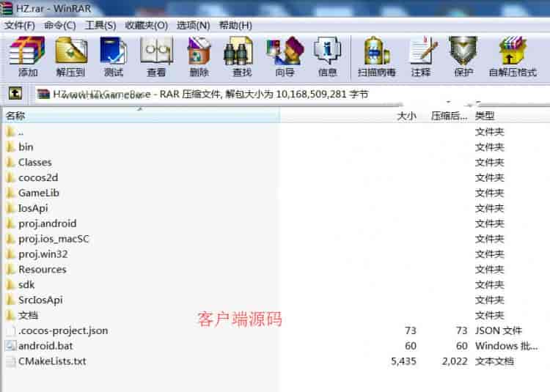
Task: Sort by Packed (压缩后) column header
Action: pos(449,116)
